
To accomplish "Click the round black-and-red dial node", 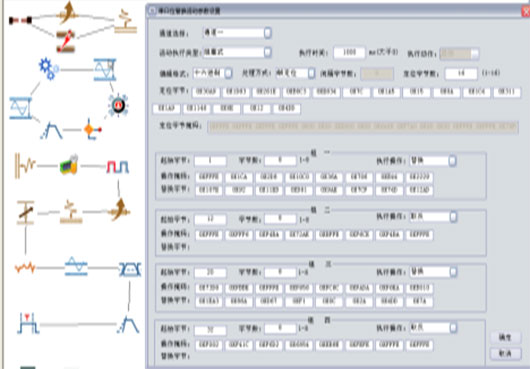I will (x=118, y=105).
